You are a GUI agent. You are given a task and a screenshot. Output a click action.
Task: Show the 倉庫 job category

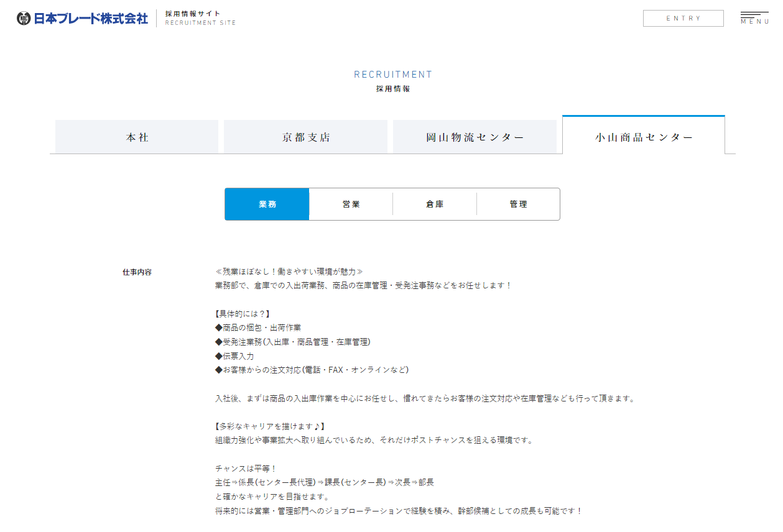[435, 204]
